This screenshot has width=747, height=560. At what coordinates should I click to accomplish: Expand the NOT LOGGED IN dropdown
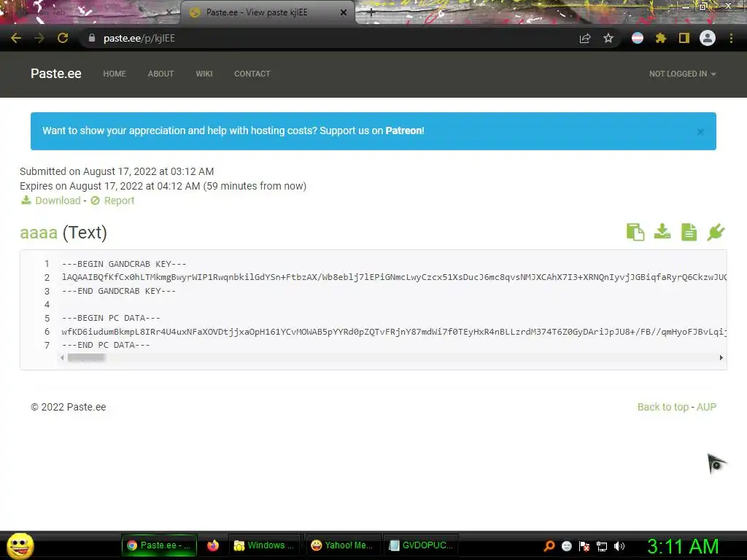[x=682, y=74]
